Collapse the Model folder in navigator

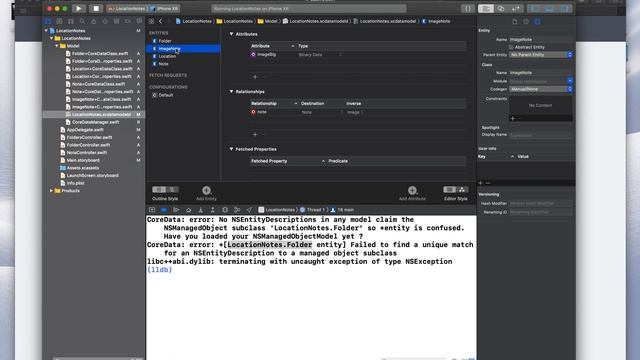57,46
